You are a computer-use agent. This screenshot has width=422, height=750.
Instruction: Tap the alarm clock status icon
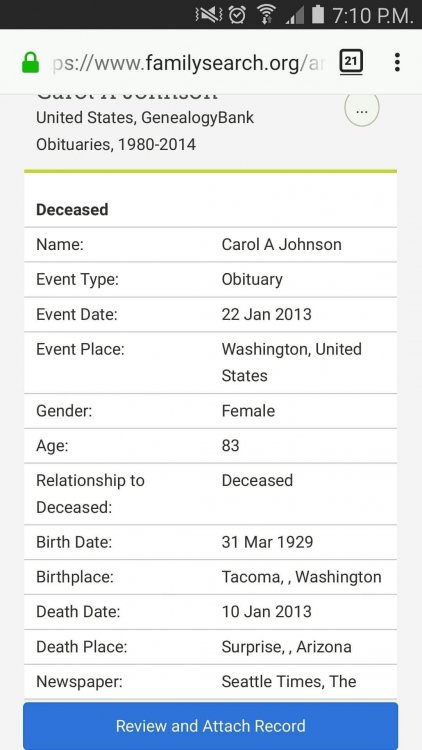click(237, 14)
